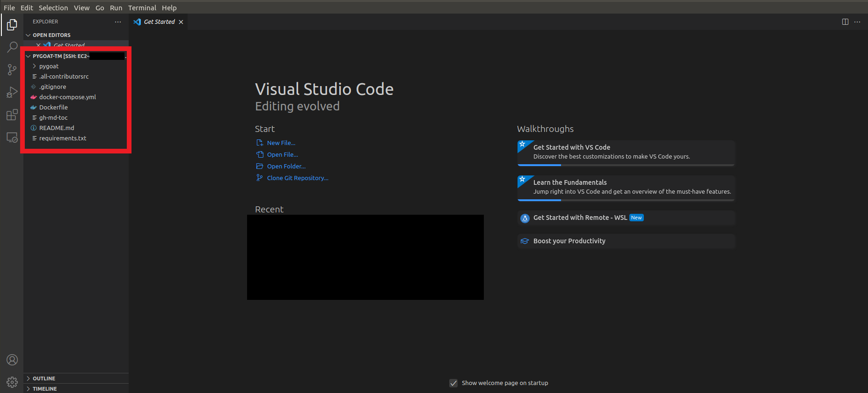This screenshot has height=393, width=868.
Task: Click the New File... link
Action: (281, 143)
